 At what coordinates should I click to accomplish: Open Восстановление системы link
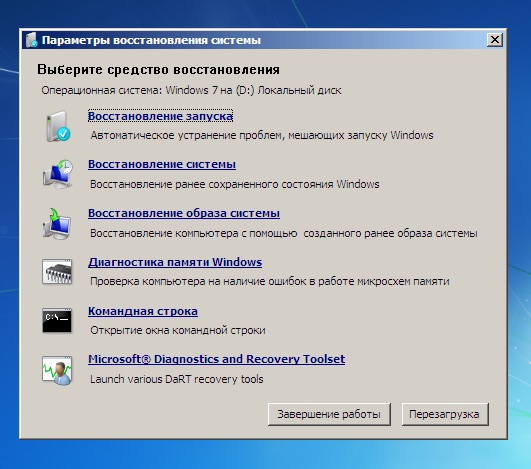[x=162, y=164]
